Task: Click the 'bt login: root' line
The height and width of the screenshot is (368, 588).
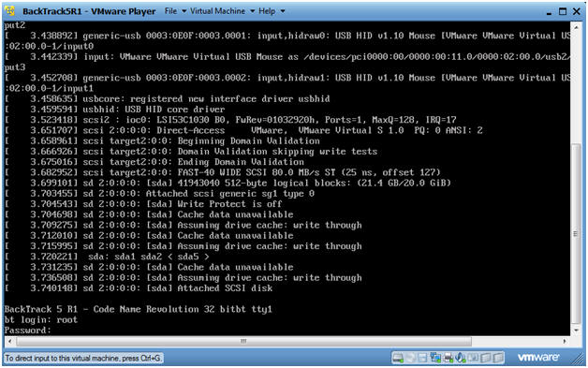Action: click(x=41, y=319)
